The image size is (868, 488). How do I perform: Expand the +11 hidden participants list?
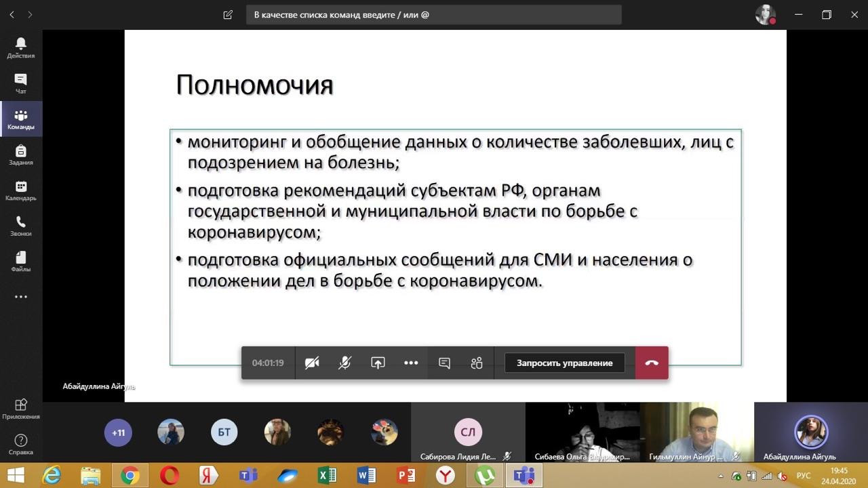pos(118,432)
